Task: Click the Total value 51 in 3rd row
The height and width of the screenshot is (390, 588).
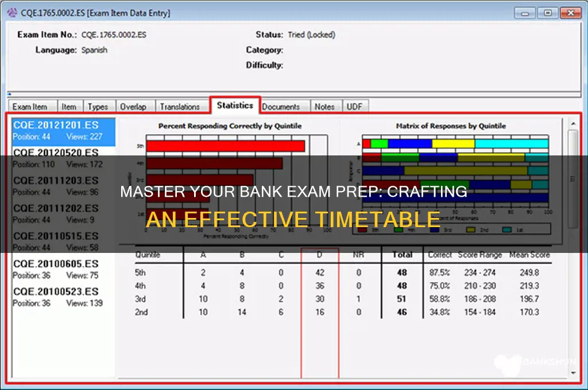Action: click(x=401, y=299)
